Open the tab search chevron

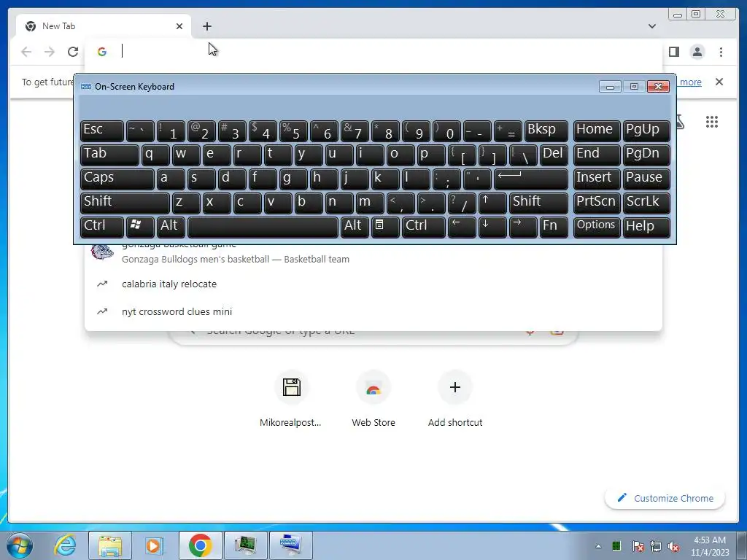(x=652, y=26)
